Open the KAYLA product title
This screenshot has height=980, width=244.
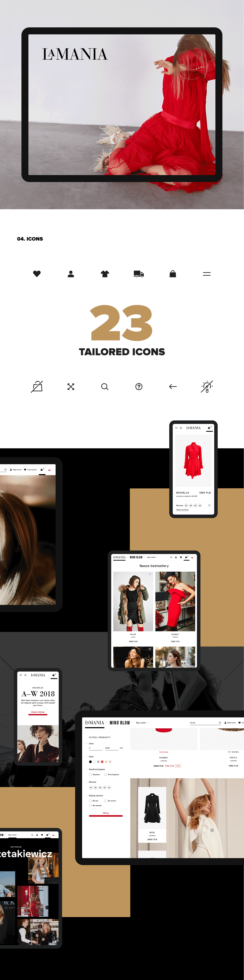(x=233, y=757)
